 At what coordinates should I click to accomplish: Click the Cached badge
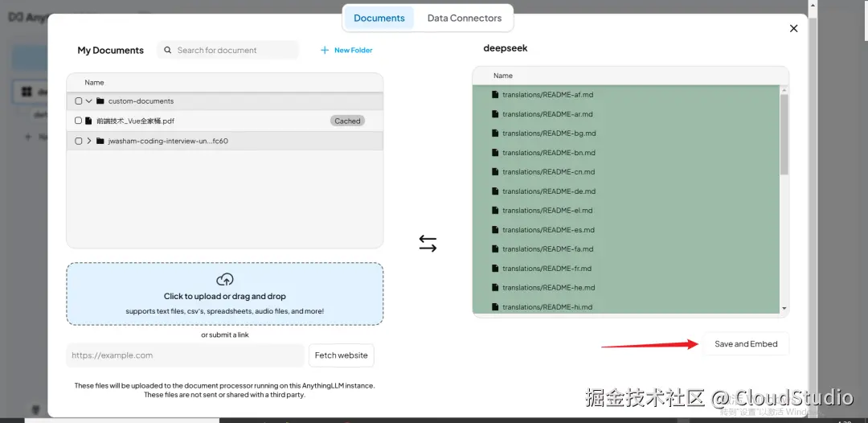click(348, 121)
